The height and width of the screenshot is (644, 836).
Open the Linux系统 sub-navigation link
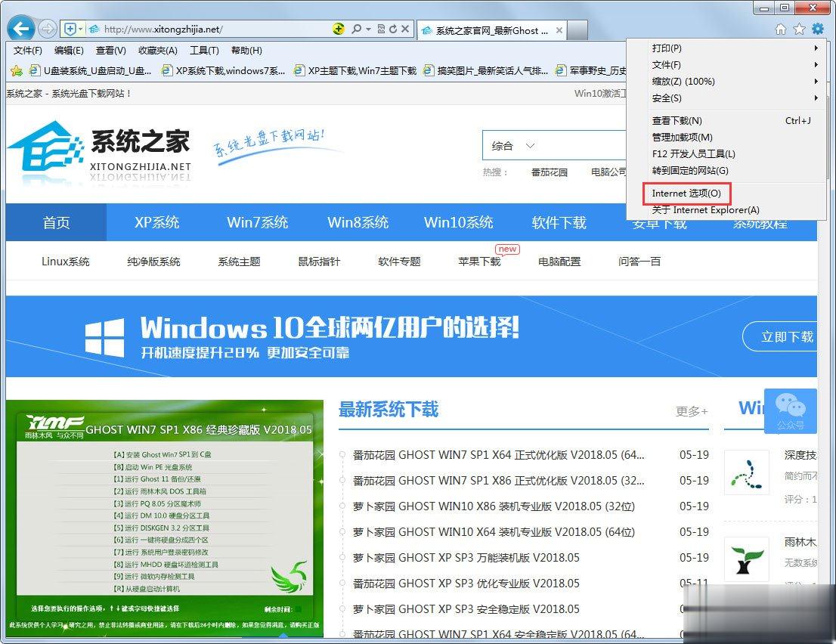tap(66, 262)
